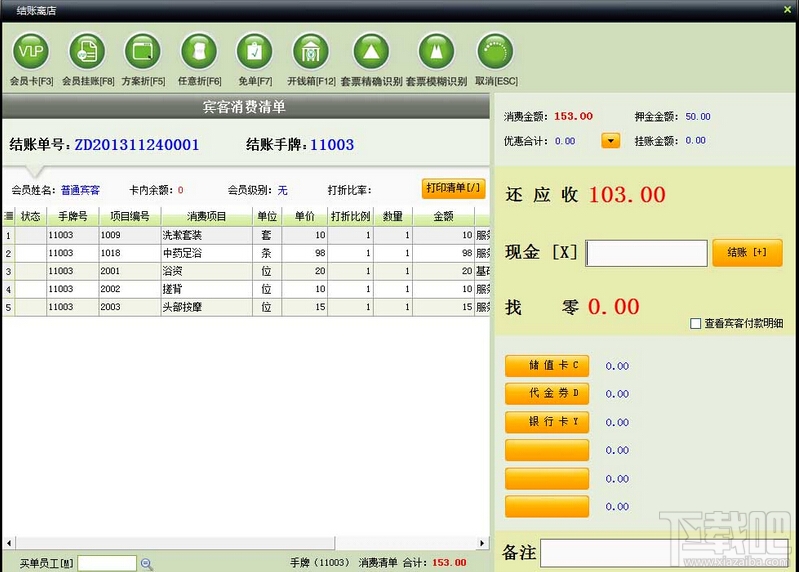Image resolution: width=799 pixels, height=572 pixels.
Task: Sort by the 单位 column header
Action: pos(267,216)
